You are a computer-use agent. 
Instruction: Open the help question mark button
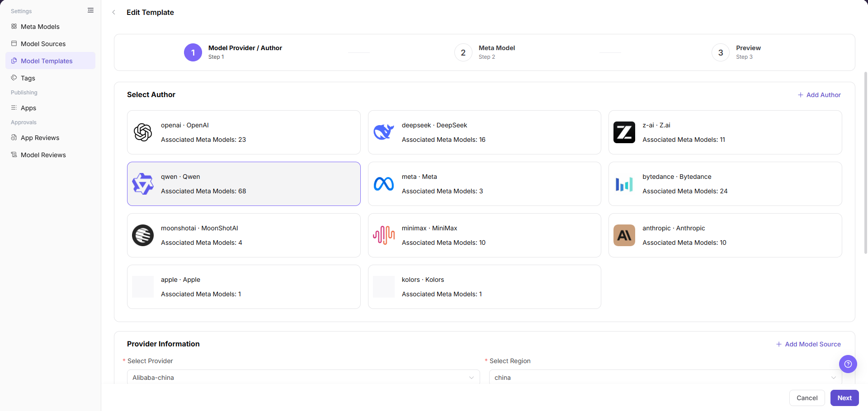coord(848,364)
